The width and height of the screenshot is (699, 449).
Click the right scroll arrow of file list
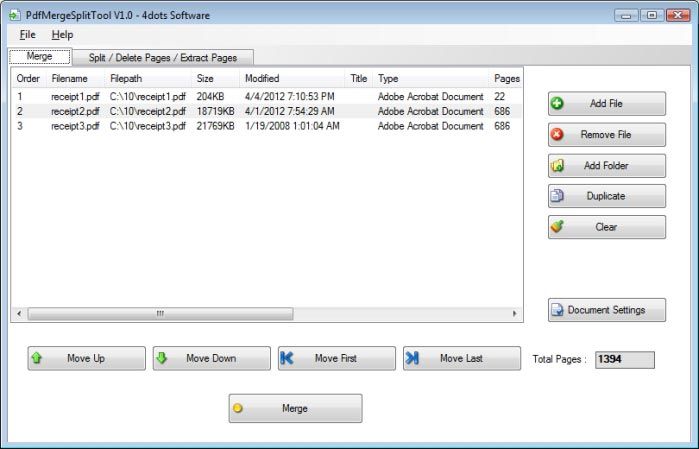pyautogui.click(x=514, y=313)
